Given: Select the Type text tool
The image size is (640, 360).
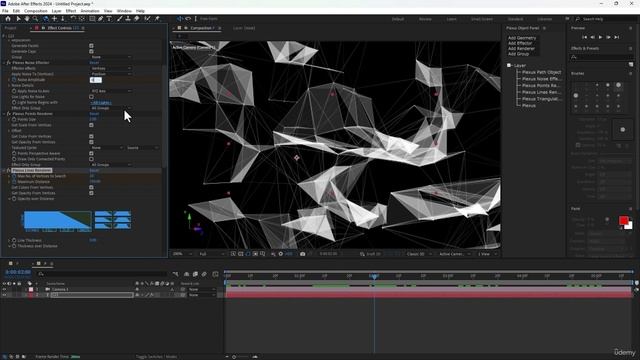Looking at the screenshot, I should tap(109, 19).
